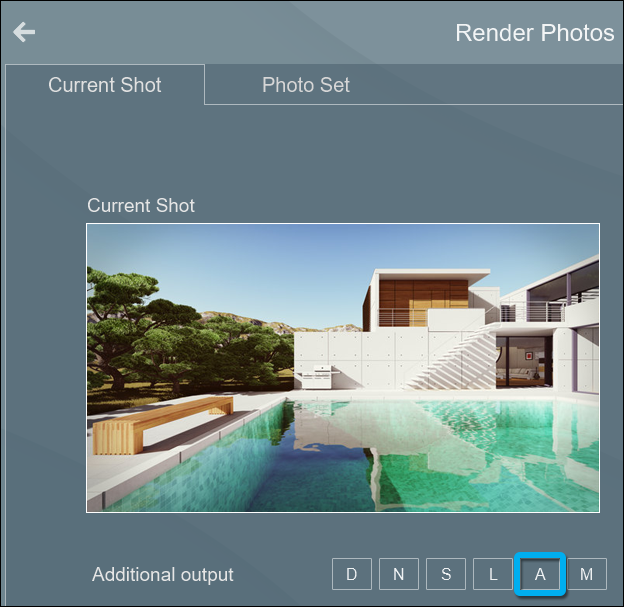Switch to the Photo Set tab
Image resolution: width=624 pixels, height=607 pixels.
point(305,85)
